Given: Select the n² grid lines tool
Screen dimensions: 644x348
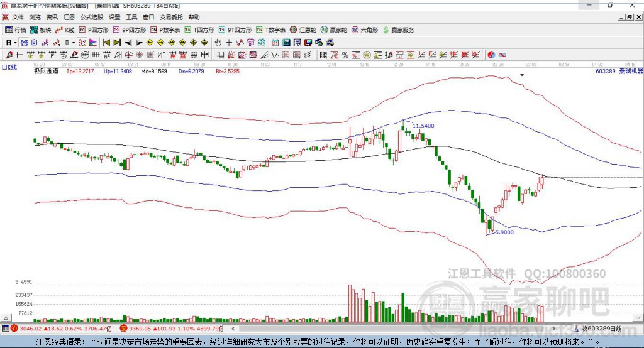Looking at the screenshot, I should click(x=107, y=55).
